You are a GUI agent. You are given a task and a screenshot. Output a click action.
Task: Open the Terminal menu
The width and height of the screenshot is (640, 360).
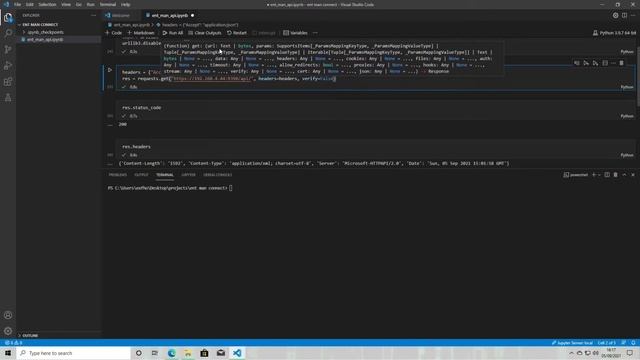coord(108,4)
